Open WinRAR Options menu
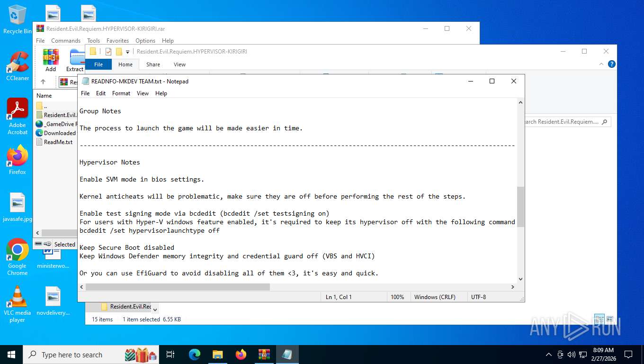The height and width of the screenshot is (364, 644). click(x=145, y=41)
